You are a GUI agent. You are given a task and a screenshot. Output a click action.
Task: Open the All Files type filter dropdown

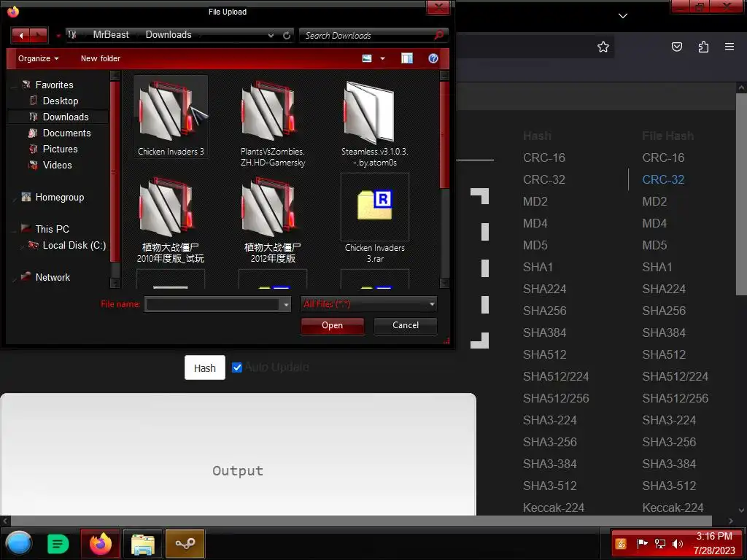(368, 304)
